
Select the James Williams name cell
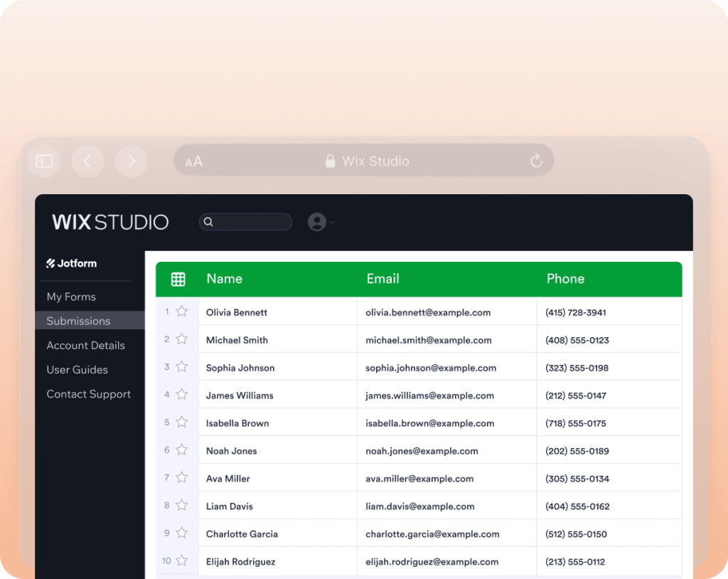278,395
